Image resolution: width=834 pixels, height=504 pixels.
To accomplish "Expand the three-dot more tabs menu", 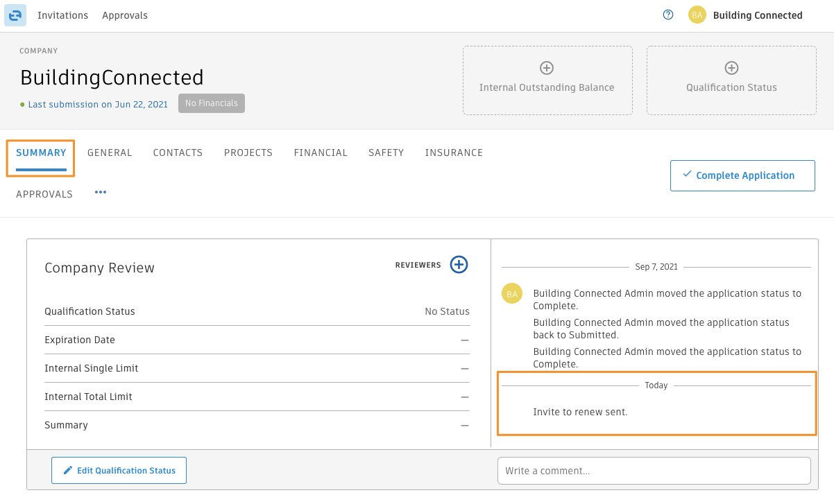I will [101, 193].
